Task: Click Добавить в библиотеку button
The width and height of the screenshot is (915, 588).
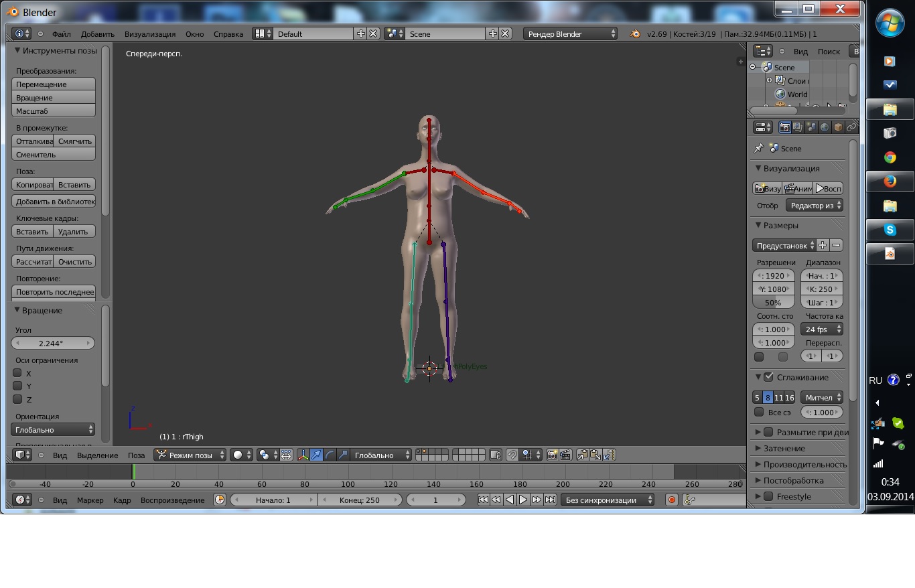Action: point(54,202)
